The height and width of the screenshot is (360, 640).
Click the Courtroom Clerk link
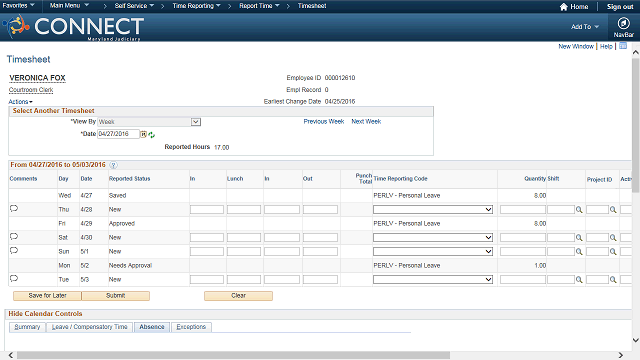tap(31, 90)
